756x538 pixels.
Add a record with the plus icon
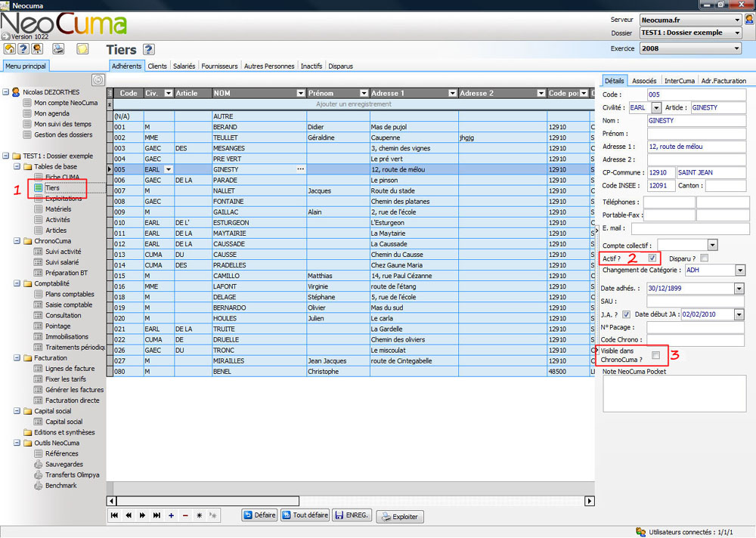pos(171,515)
